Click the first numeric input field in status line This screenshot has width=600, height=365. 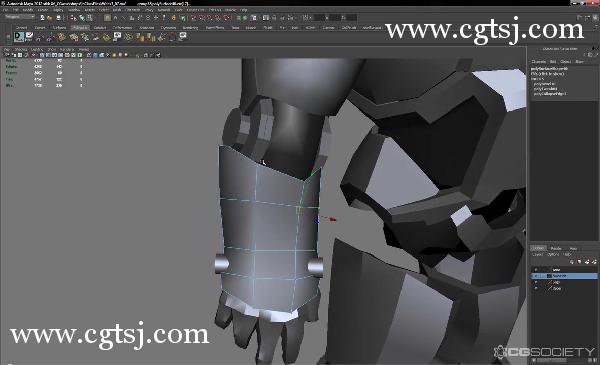pos(320,18)
